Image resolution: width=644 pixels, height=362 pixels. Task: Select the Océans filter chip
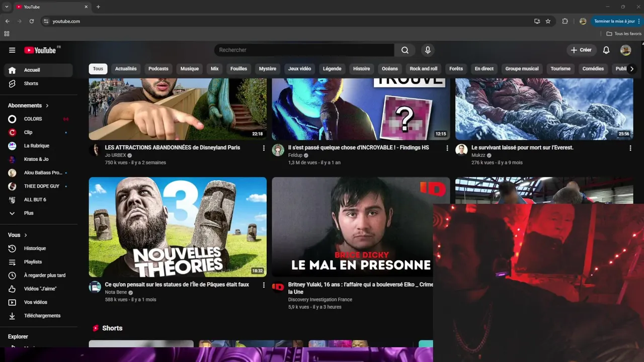tap(389, 69)
